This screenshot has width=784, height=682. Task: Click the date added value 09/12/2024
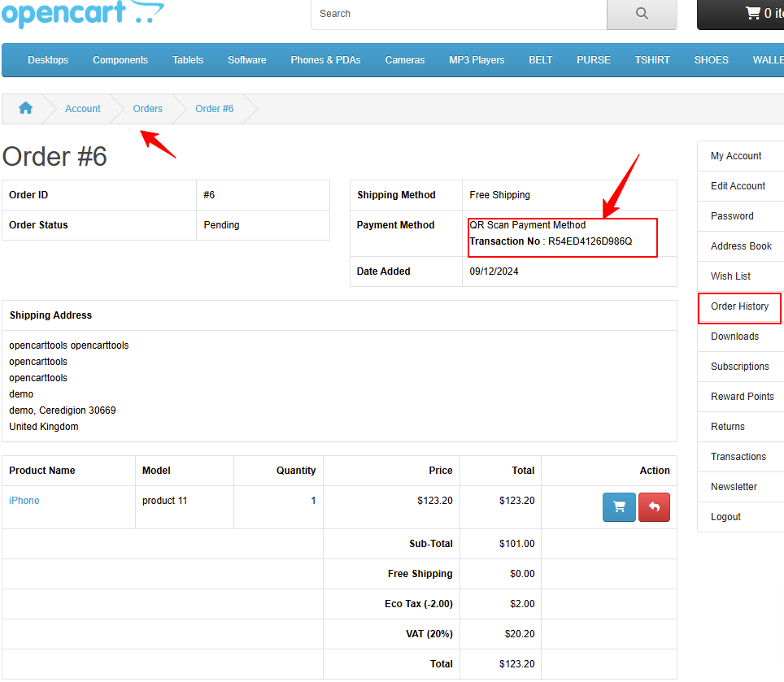click(x=494, y=271)
